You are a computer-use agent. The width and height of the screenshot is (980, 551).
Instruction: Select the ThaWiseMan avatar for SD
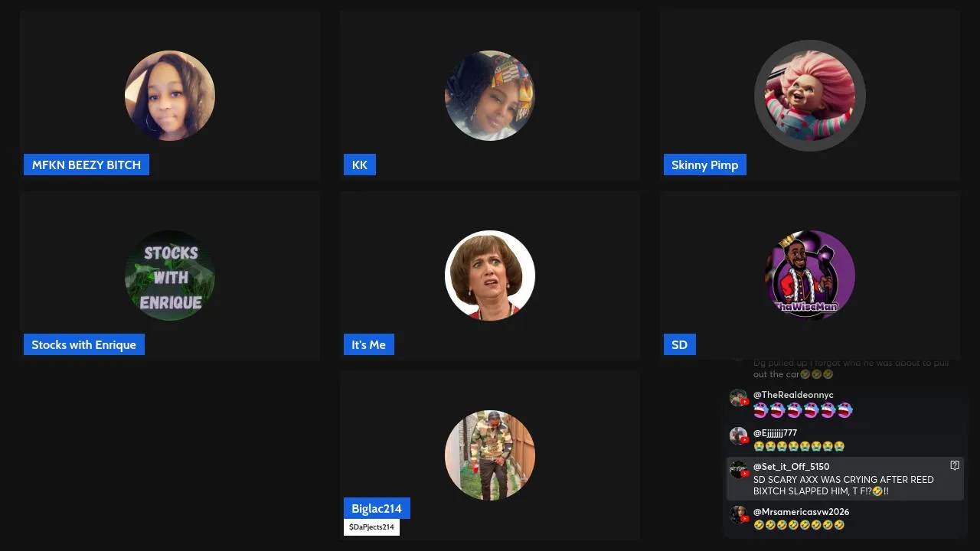click(x=810, y=275)
